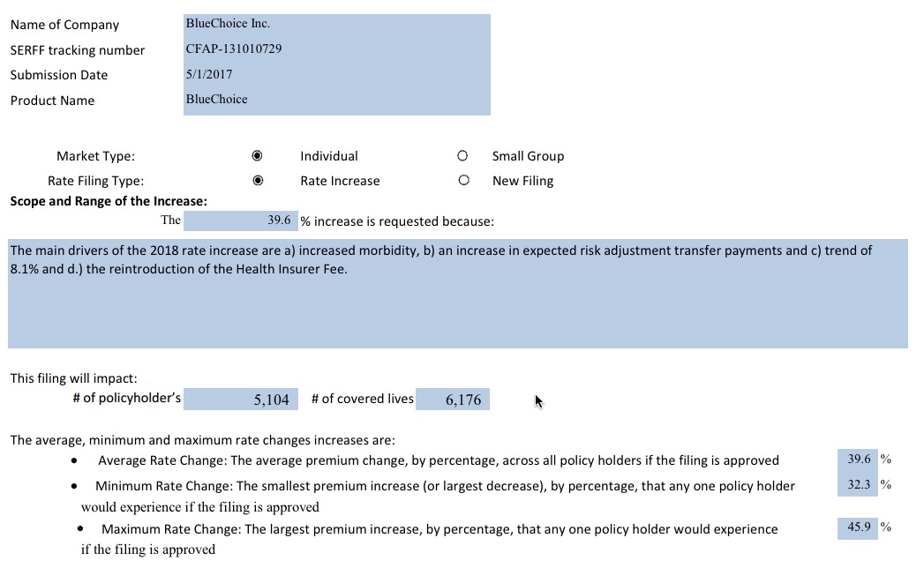Click the SERFF tracking number field
This screenshot has width=924, height=568.
(x=336, y=49)
